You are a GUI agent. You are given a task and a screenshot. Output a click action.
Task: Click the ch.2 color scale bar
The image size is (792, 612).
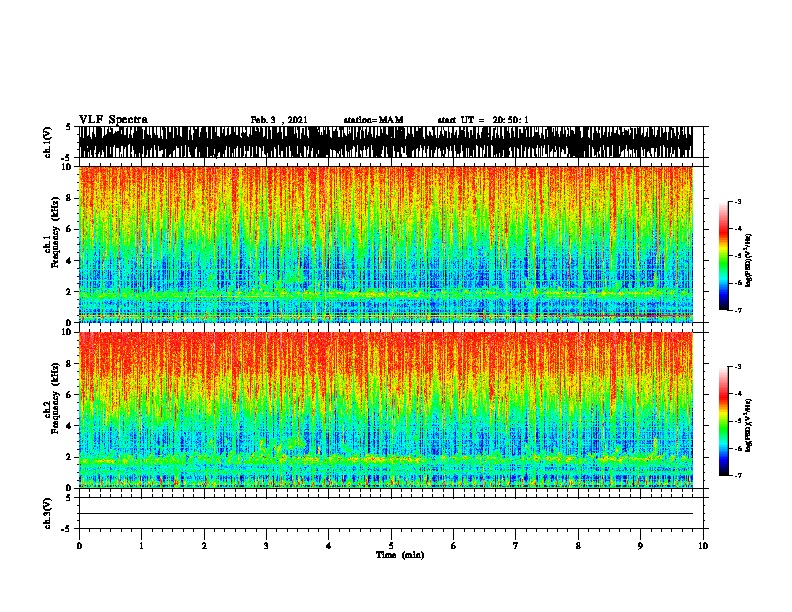(724, 421)
